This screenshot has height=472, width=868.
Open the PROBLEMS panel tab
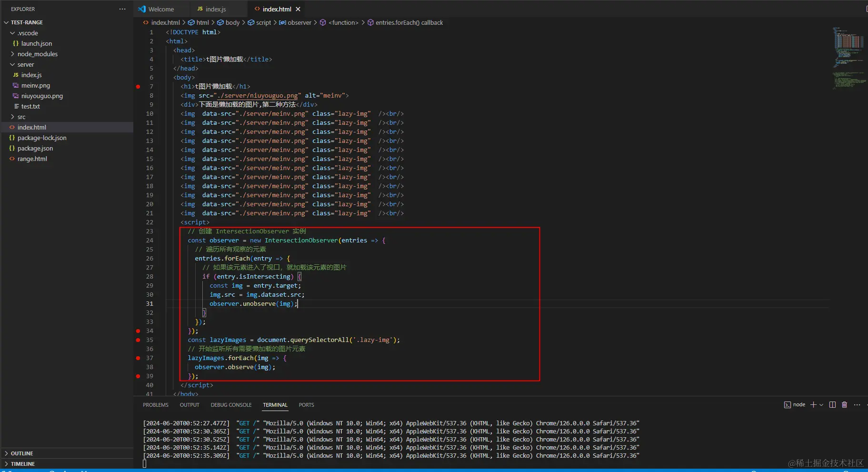click(156, 405)
